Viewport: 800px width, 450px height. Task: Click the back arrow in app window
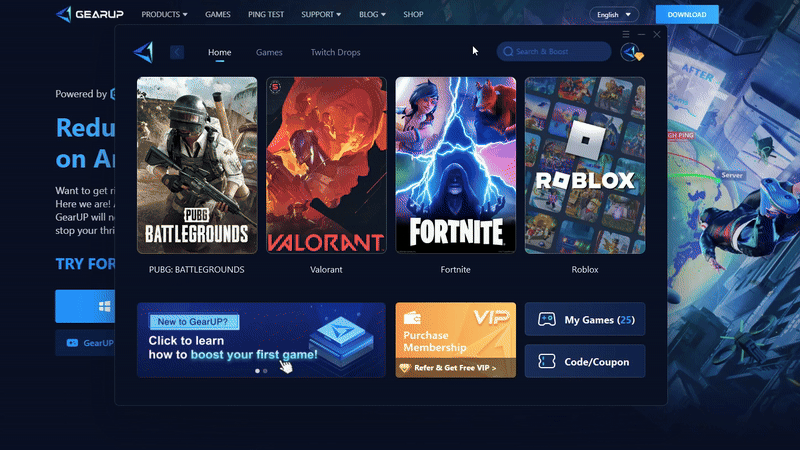point(177,52)
